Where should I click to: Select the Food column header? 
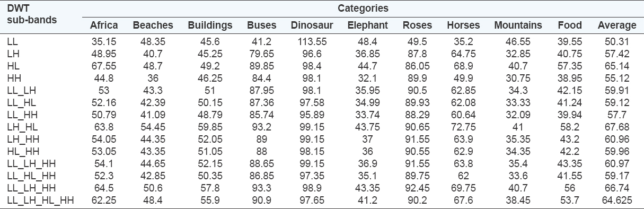[570, 25]
